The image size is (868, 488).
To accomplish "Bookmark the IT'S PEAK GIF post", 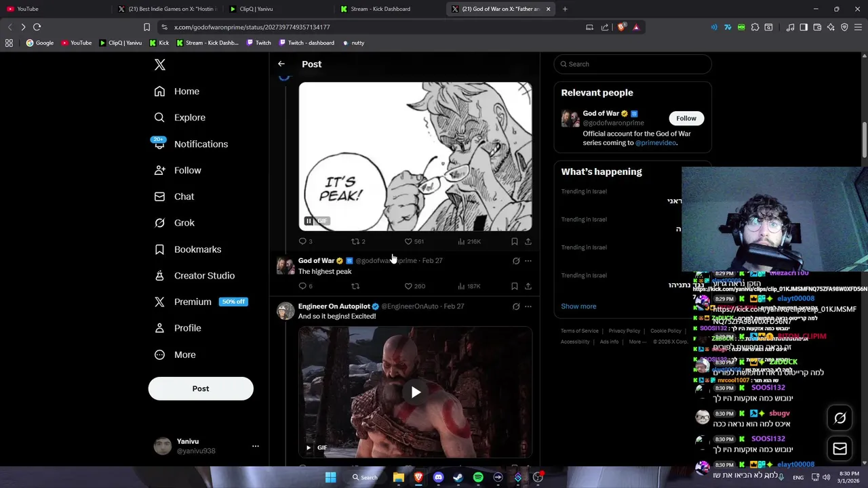I will coord(515,241).
